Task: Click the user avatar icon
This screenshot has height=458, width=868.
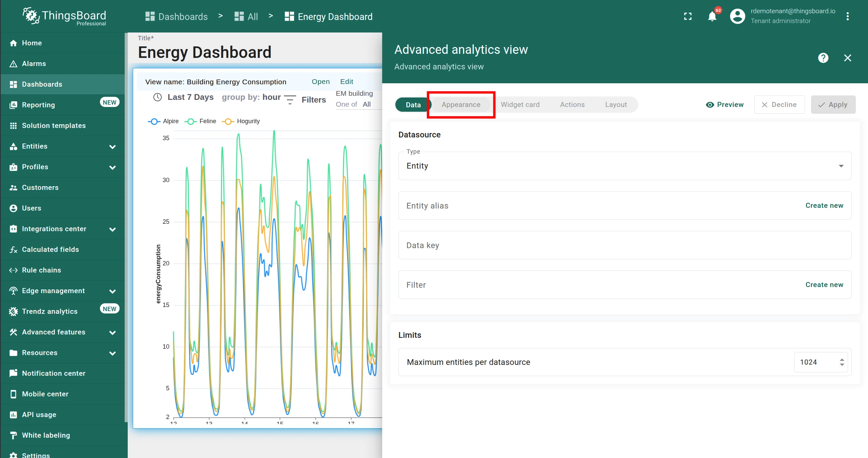Action: tap(737, 16)
